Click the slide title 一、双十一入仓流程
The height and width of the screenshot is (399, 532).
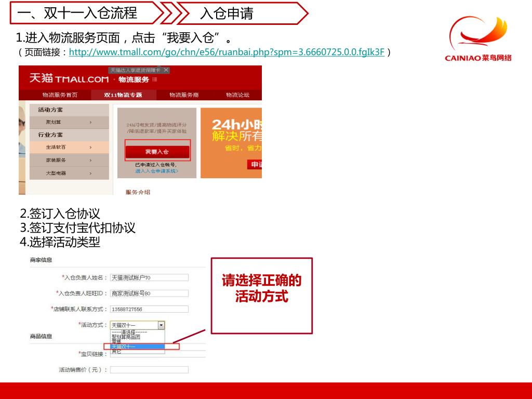coord(77,13)
